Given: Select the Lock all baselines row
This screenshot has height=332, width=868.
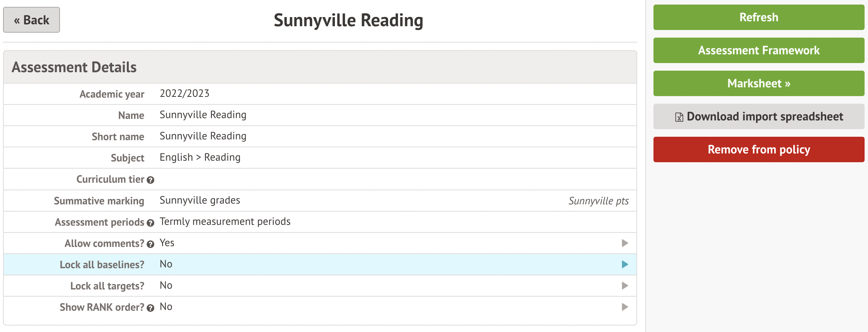Looking at the screenshot, I should coord(320,264).
